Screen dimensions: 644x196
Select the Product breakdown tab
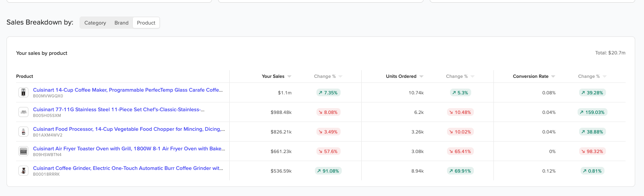tap(146, 23)
